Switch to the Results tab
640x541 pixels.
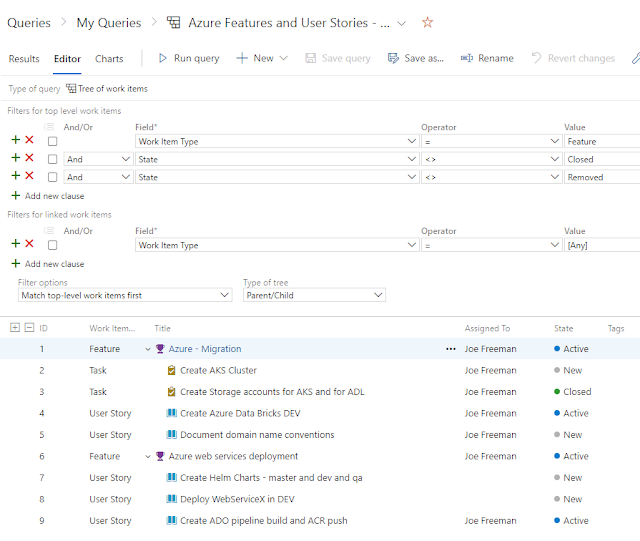coord(24,59)
